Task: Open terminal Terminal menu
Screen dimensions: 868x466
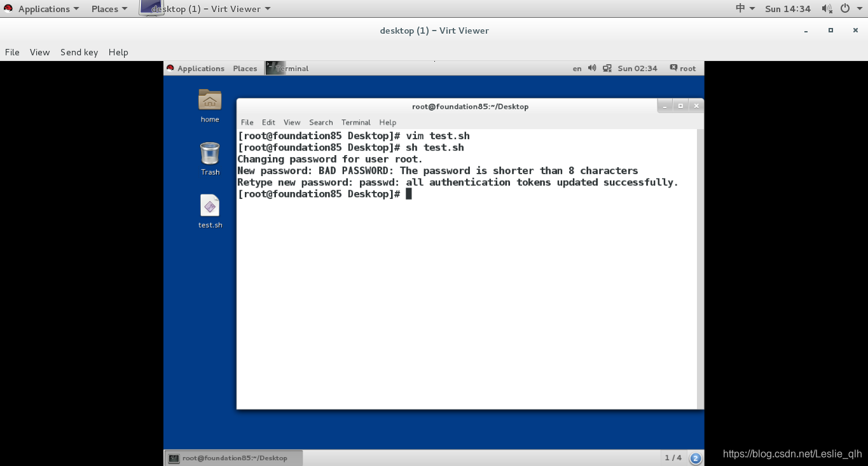Action: 355,122
